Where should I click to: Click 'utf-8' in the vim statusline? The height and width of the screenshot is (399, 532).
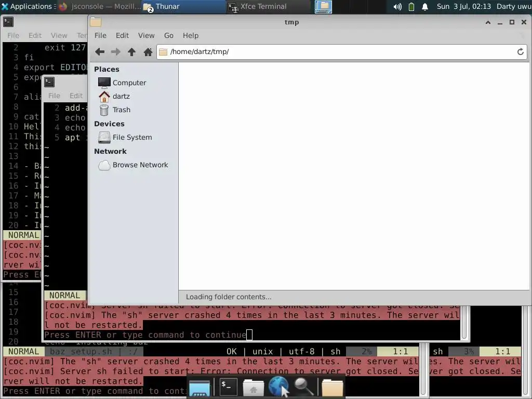(302, 352)
